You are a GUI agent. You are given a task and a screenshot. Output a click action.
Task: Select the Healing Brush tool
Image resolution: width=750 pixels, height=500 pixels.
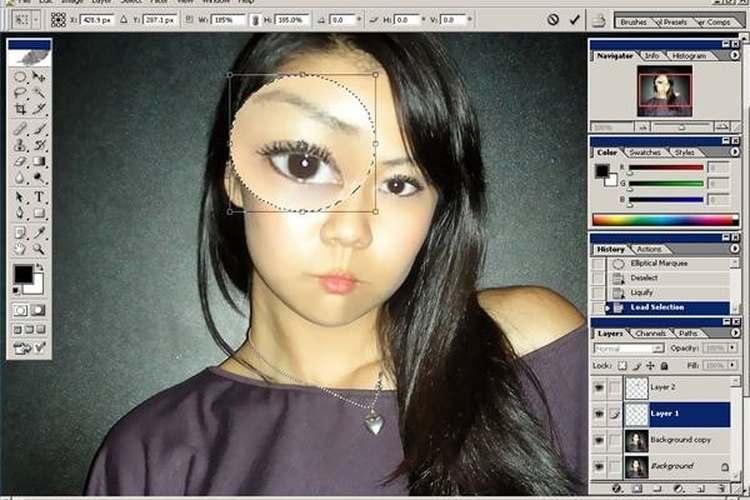(x=20, y=128)
